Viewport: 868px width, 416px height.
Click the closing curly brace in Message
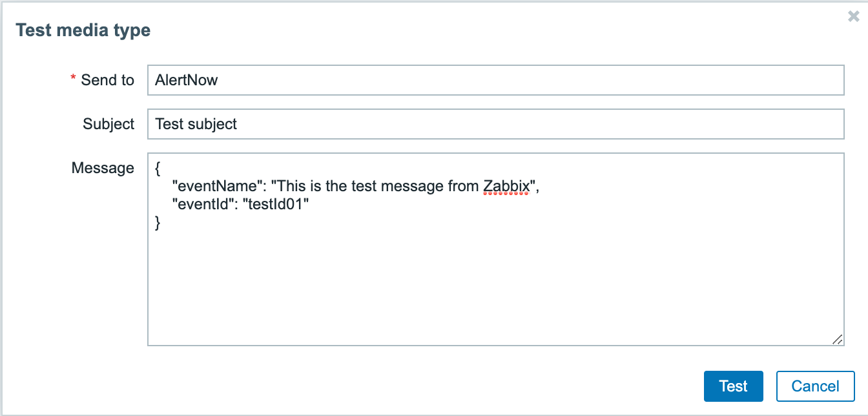pyautogui.click(x=158, y=223)
